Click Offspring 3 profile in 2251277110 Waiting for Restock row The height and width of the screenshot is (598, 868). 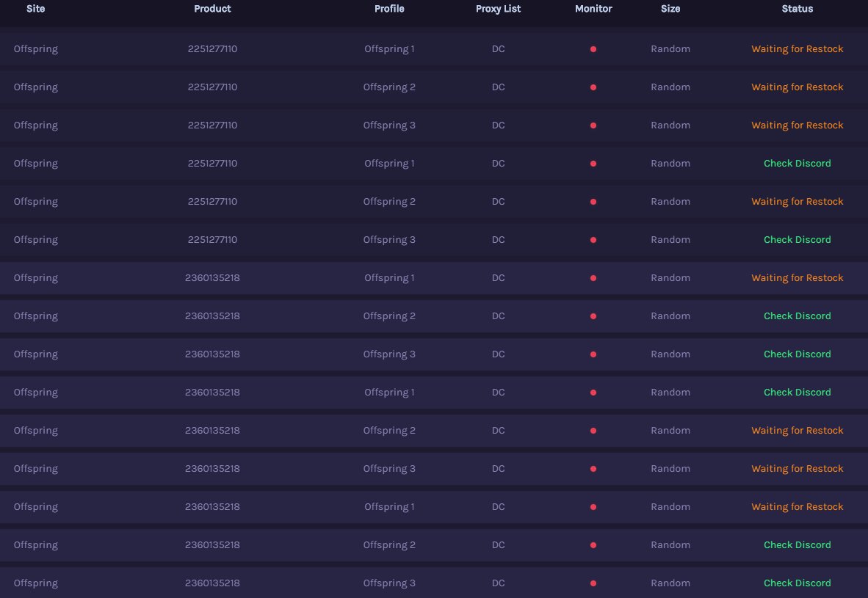click(389, 125)
